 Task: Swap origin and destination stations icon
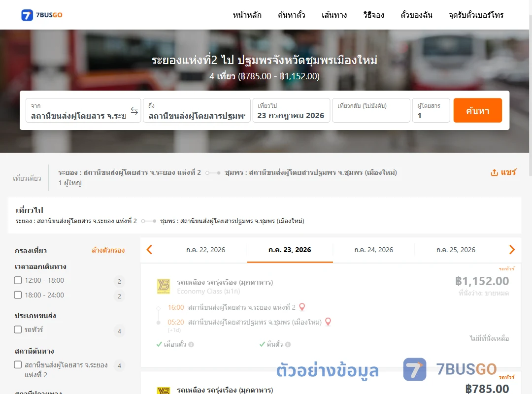pos(134,111)
